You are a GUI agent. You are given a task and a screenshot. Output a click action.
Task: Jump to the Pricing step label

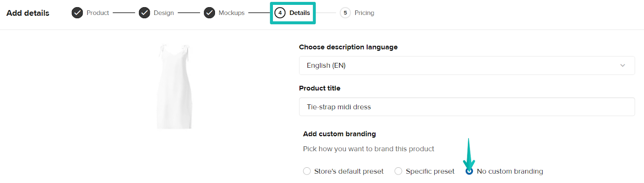pos(364,13)
